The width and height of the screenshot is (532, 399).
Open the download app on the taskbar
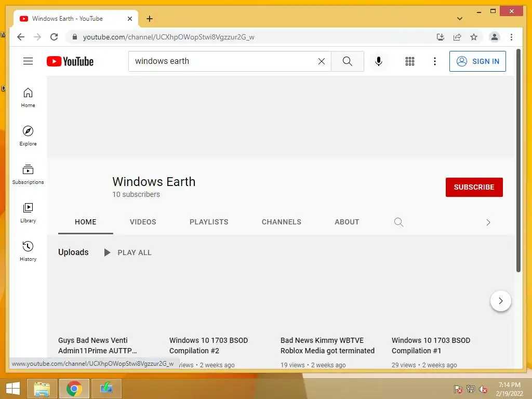point(106,389)
